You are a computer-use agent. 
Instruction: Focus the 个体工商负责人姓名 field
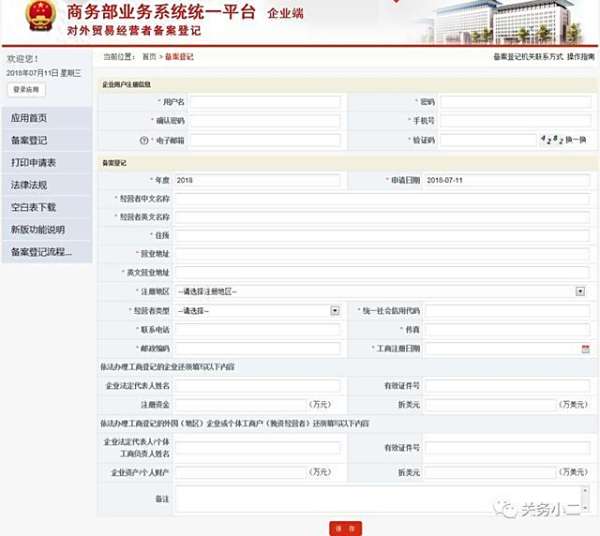(x=257, y=448)
